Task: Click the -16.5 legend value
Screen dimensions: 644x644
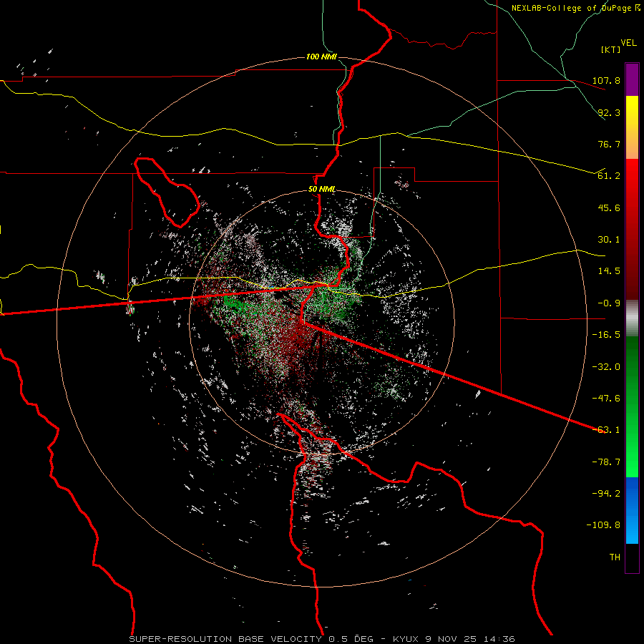Action: (606, 335)
